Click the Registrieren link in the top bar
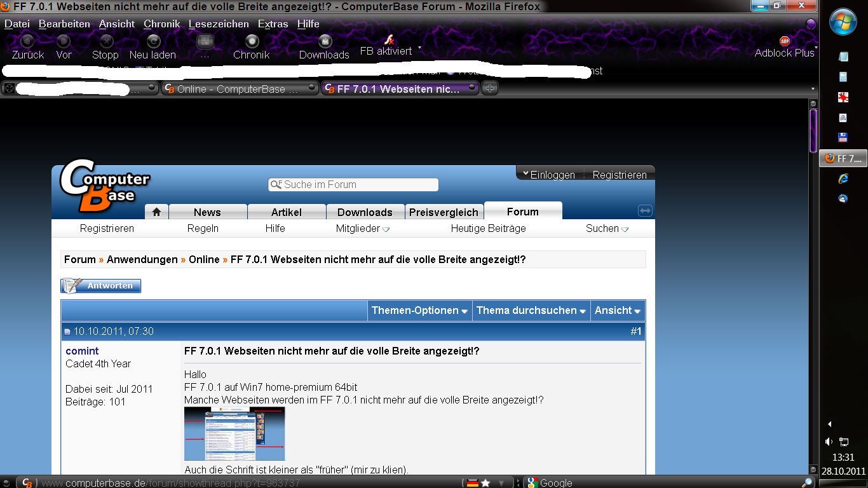Image resolution: width=868 pixels, height=488 pixels. (620, 175)
